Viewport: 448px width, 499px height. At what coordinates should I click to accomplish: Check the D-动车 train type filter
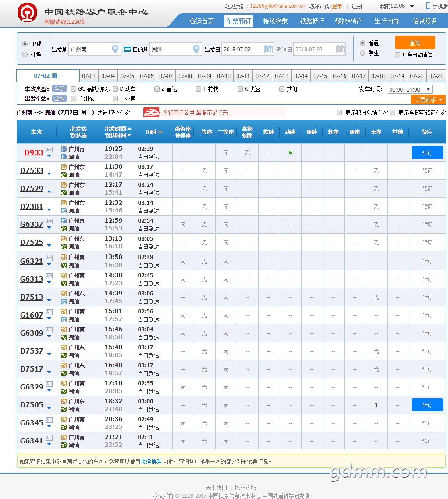point(115,89)
